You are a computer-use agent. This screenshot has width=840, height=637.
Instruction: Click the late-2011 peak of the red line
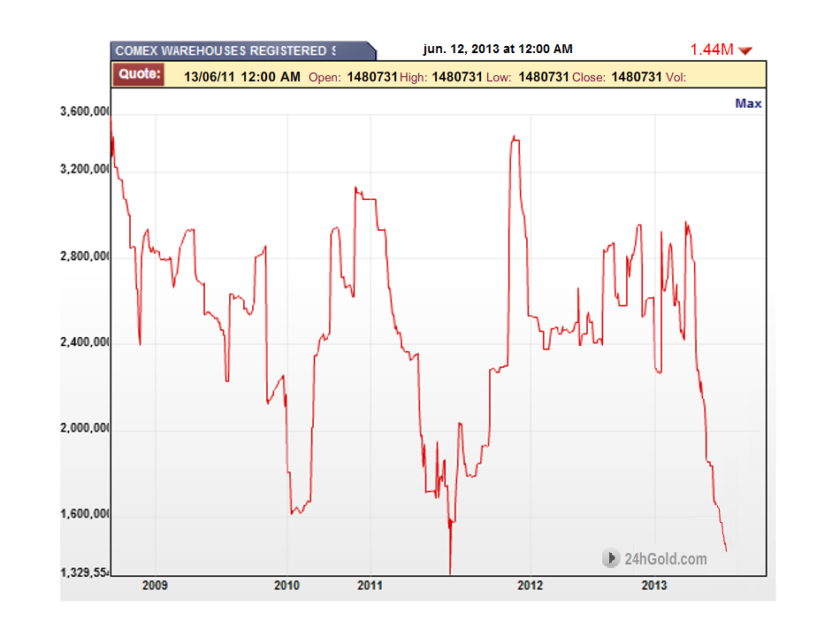pyautogui.click(x=514, y=137)
